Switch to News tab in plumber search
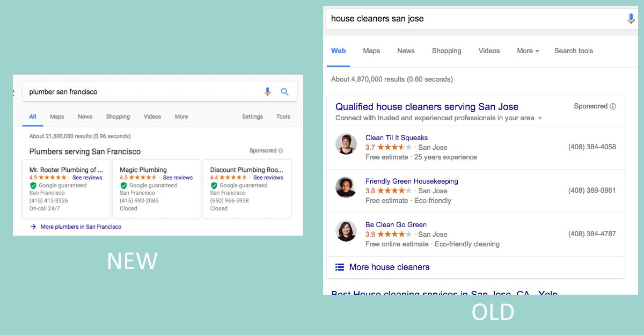The width and height of the screenshot is (644, 335). (x=85, y=116)
